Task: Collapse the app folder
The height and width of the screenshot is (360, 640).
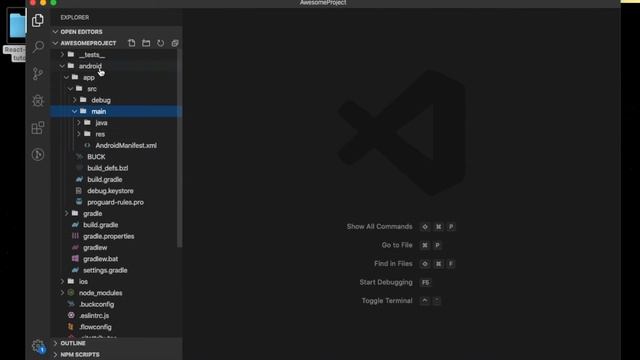Action: pos(66,77)
